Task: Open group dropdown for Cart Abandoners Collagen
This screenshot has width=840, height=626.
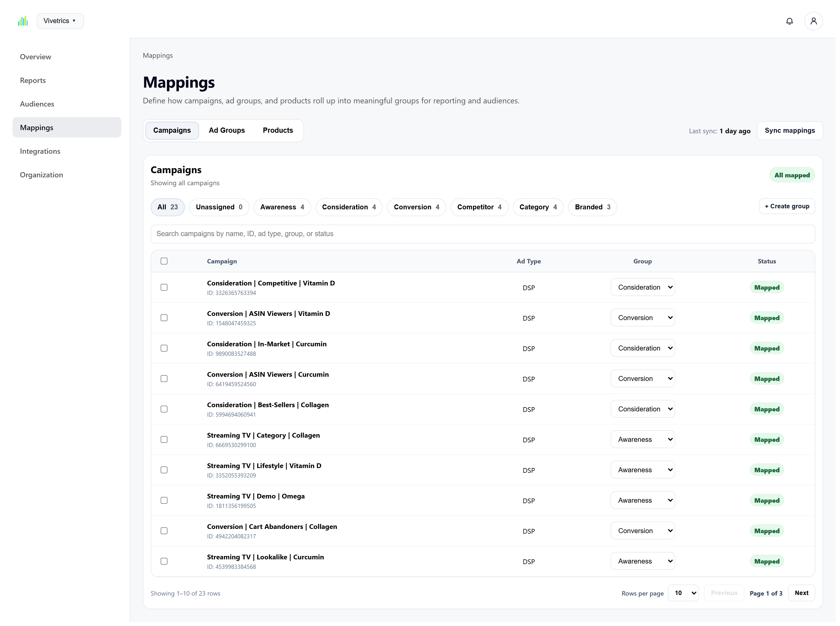Action: pyautogui.click(x=643, y=531)
